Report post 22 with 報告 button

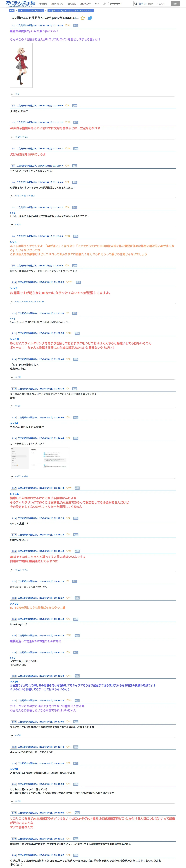click(x=77, y=598)
